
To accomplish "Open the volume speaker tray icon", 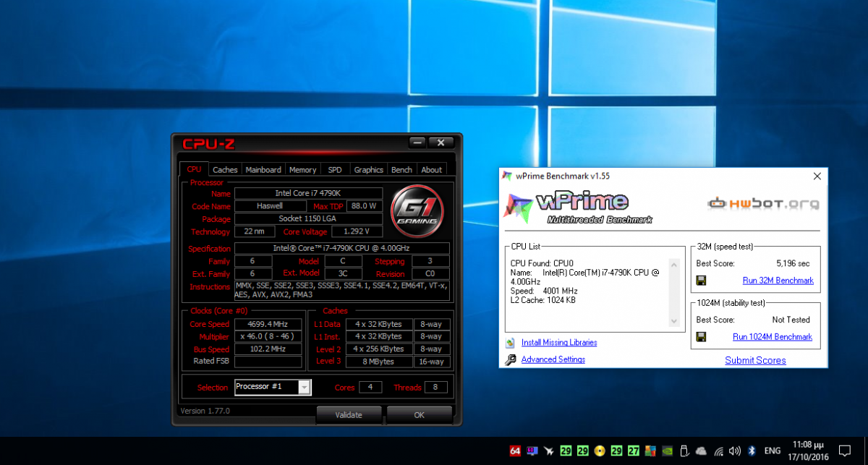I will click(x=734, y=451).
